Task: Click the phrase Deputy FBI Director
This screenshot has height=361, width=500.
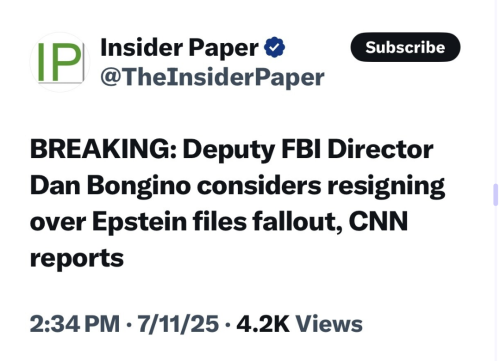Action: click(308, 150)
